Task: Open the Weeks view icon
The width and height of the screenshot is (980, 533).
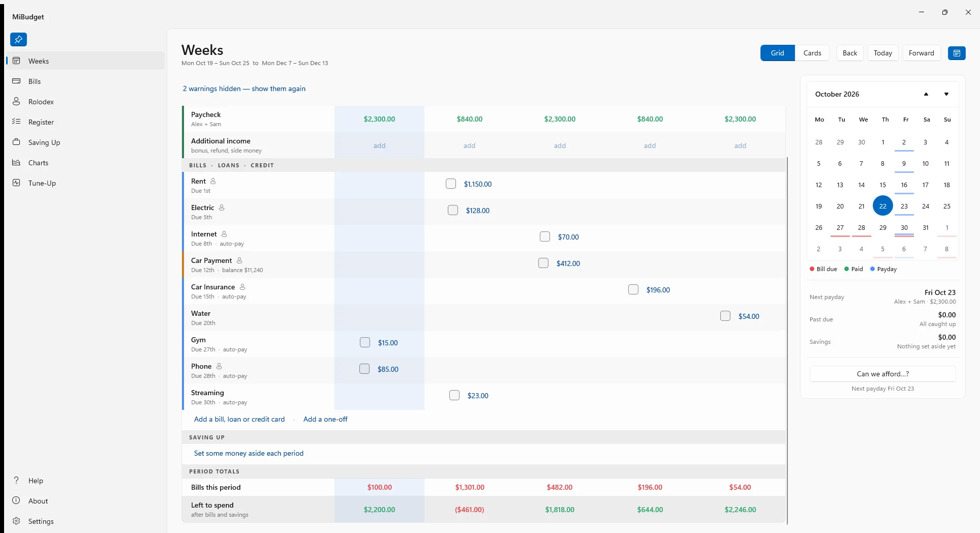Action: click(x=16, y=61)
